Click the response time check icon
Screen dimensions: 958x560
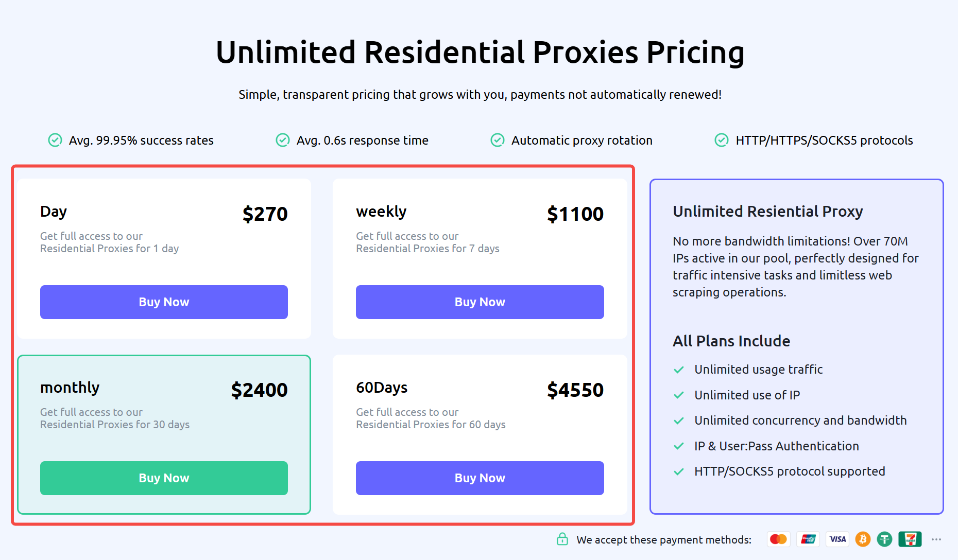pyautogui.click(x=282, y=140)
